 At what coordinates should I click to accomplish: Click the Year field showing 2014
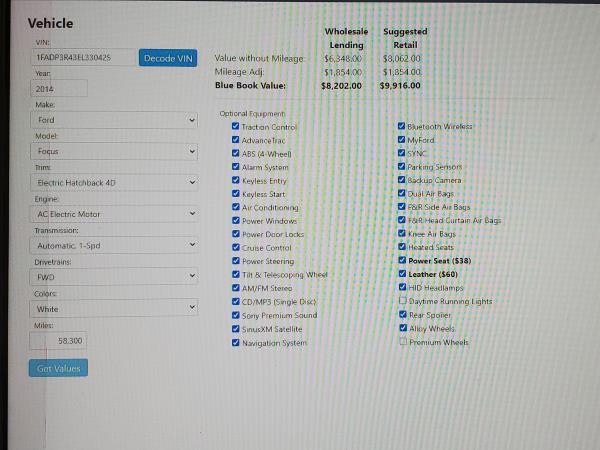click(58, 89)
